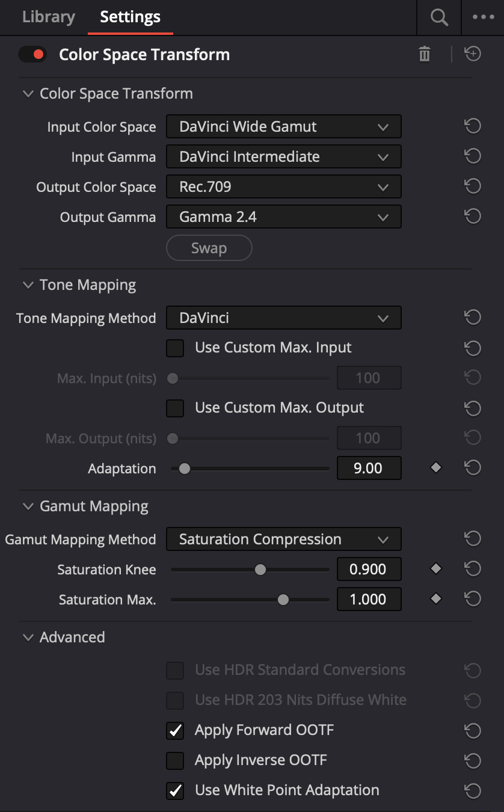Click the Saturation Max. slider handle
The height and width of the screenshot is (812, 504).
[283, 599]
